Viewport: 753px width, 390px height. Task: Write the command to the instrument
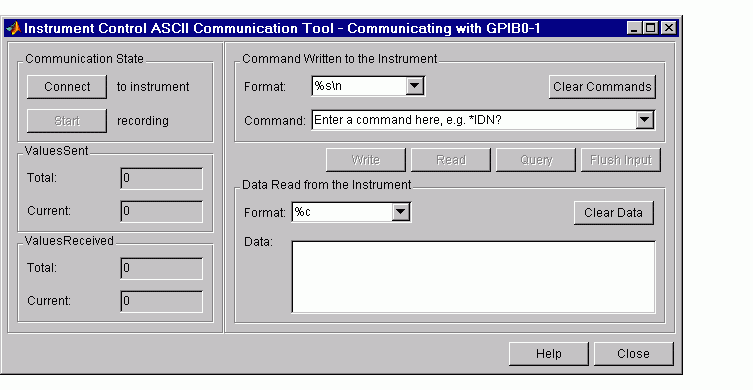365,160
